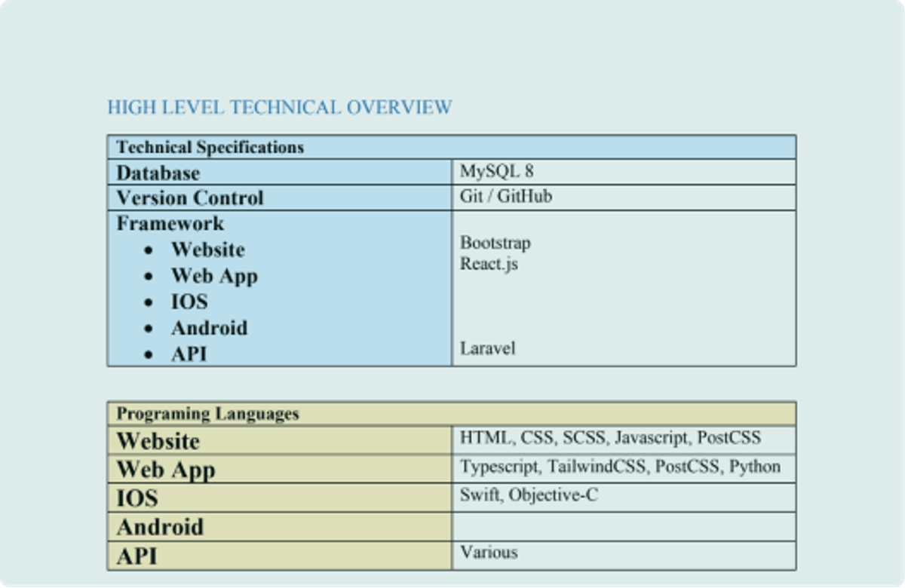Click the Various cell in the API row
Image resolution: width=905 pixels, height=588 pixels.
[x=488, y=553]
